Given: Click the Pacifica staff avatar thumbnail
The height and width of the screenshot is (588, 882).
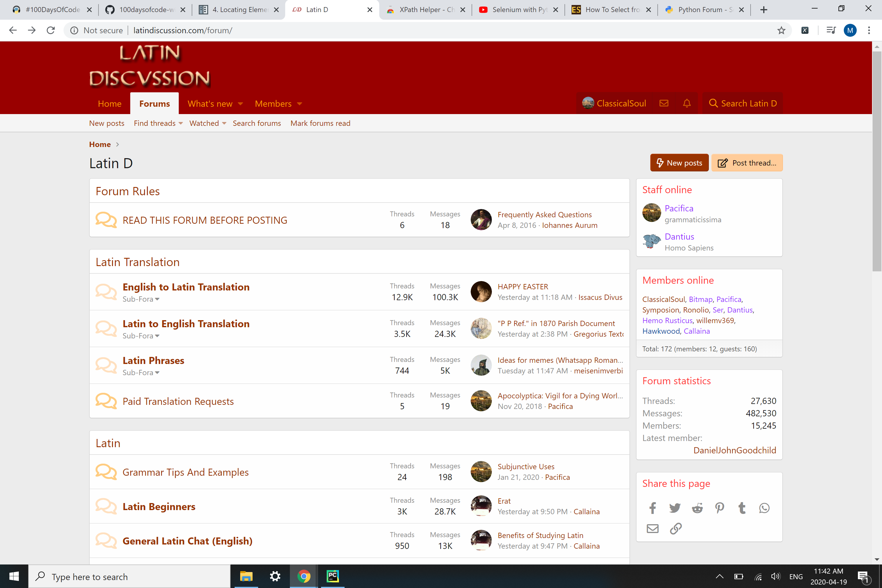Looking at the screenshot, I should coord(652,213).
